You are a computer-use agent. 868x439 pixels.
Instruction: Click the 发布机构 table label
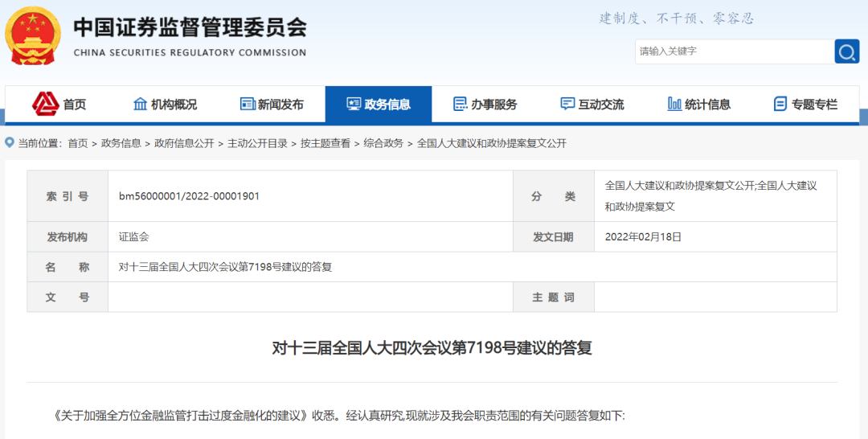(68, 237)
